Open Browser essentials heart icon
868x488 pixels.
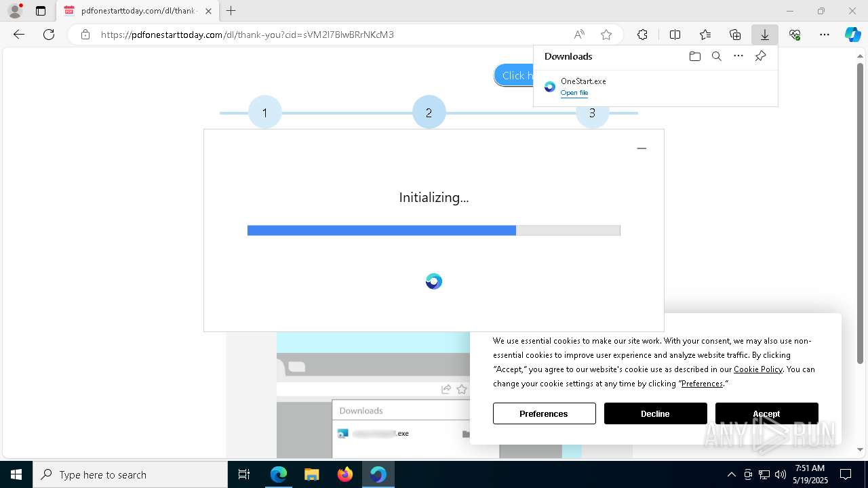795,35
